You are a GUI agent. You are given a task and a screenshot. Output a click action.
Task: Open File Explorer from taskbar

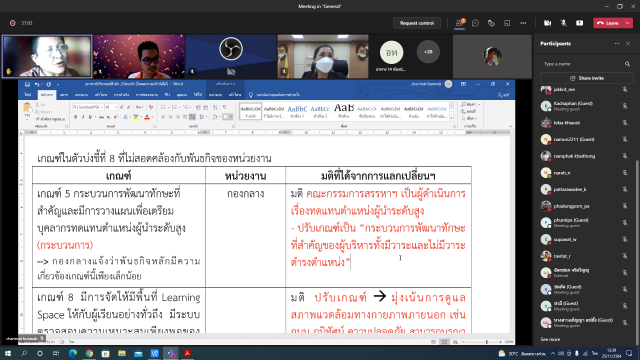pos(122,353)
